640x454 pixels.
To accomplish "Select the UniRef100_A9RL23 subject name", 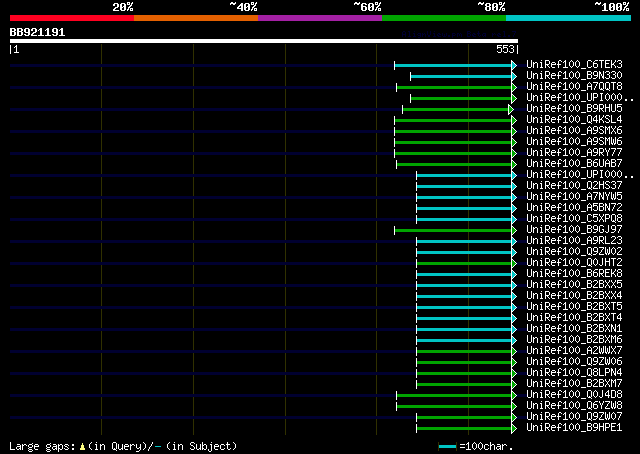I will 574,241.
